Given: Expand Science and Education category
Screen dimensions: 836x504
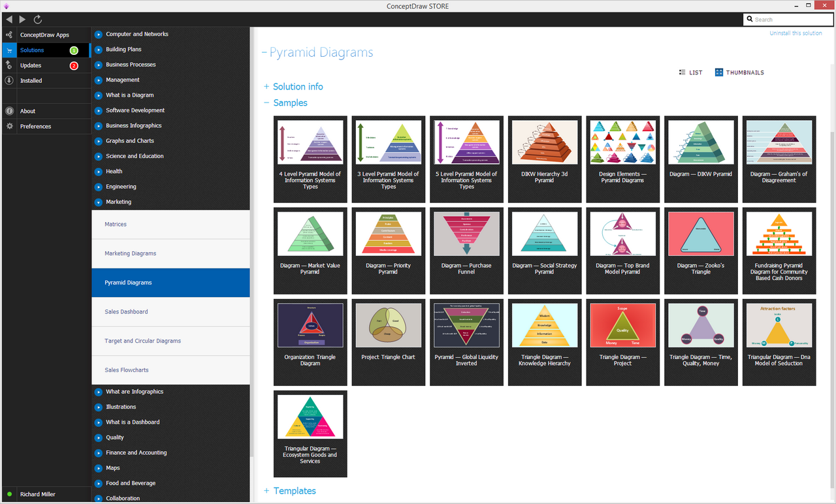Looking at the screenshot, I should (99, 156).
